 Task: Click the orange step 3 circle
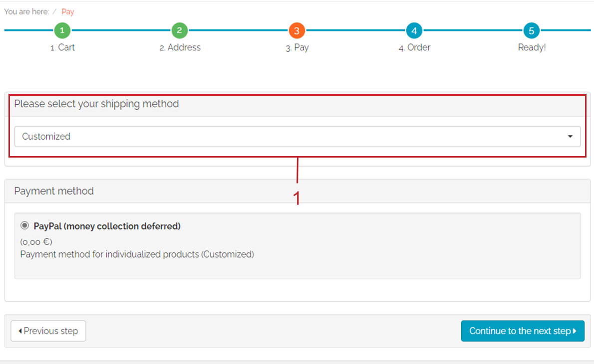click(297, 30)
